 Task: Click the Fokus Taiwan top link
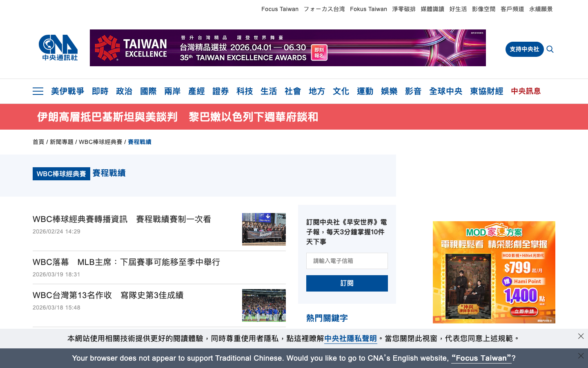point(368,9)
